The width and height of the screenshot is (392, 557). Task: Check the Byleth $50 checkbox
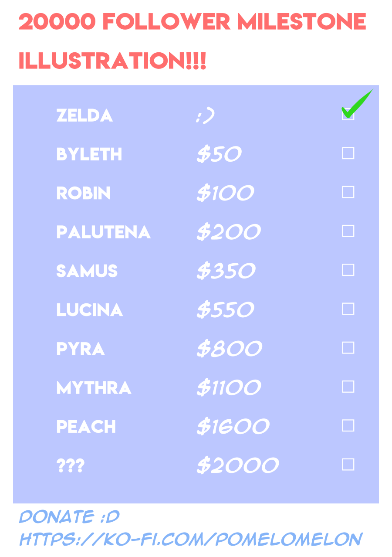pyautogui.click(x=348, y=153)
